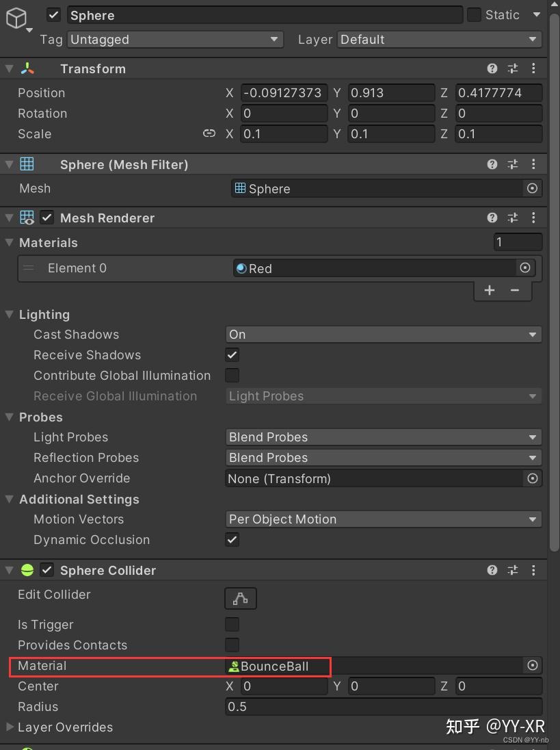
Task: Open object picker for BounceBall physic material
Action: coord(532,665)
